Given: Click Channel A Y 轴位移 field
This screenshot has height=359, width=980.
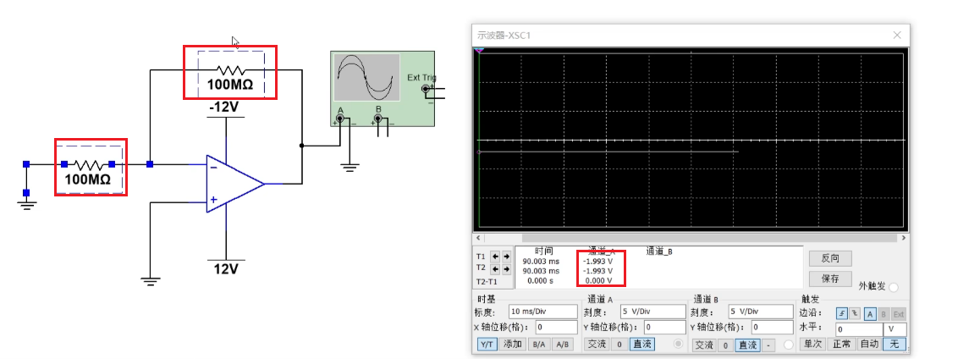Looking at the screenshot, I should point(665,327).
